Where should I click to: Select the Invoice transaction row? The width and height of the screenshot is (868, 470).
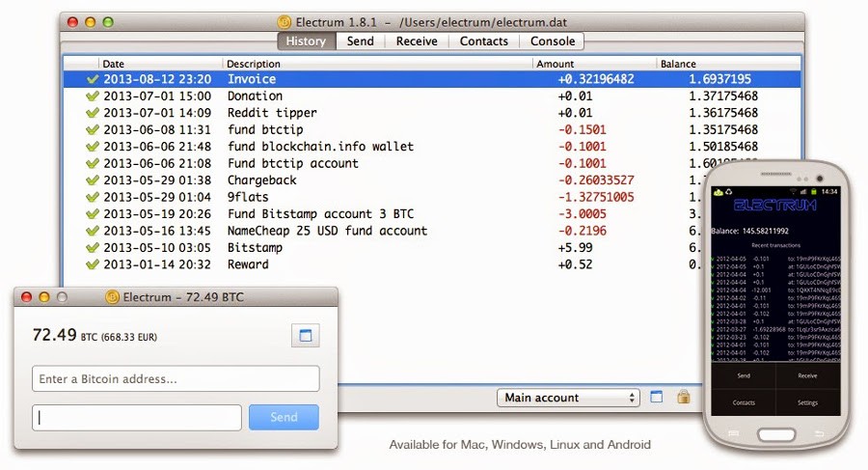tap(432, 79)
